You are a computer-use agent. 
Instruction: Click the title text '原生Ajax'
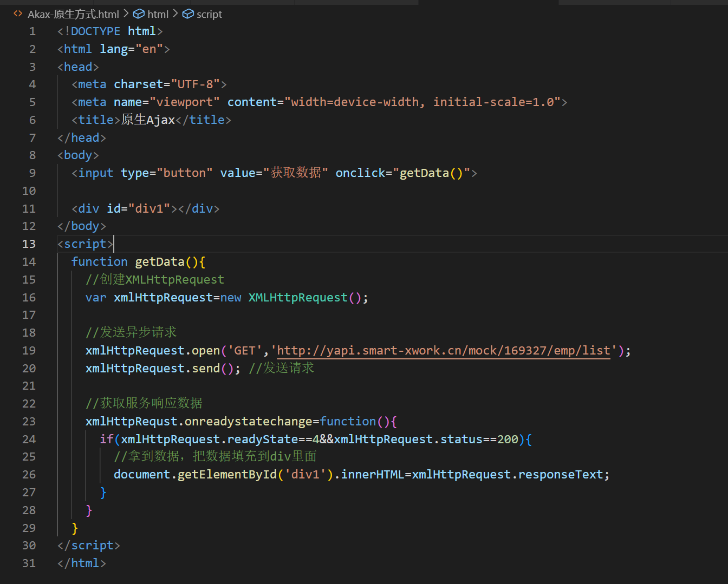148,120
